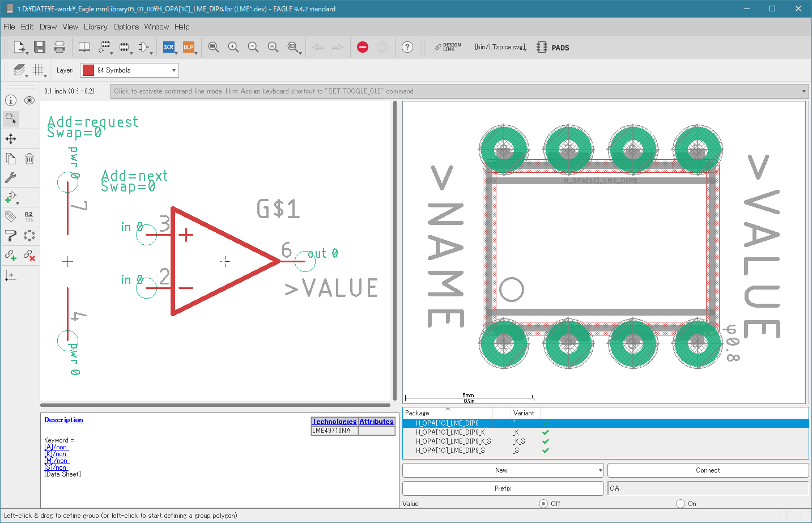This screenshot has height=523, width=812.
Task: Click the Print icon
Action: (x=59, y=47)
